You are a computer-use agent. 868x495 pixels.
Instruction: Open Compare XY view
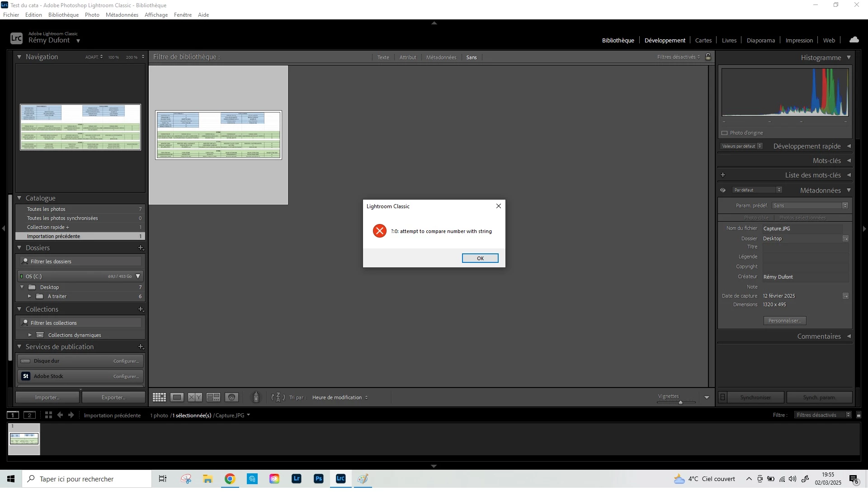(195, 397)
